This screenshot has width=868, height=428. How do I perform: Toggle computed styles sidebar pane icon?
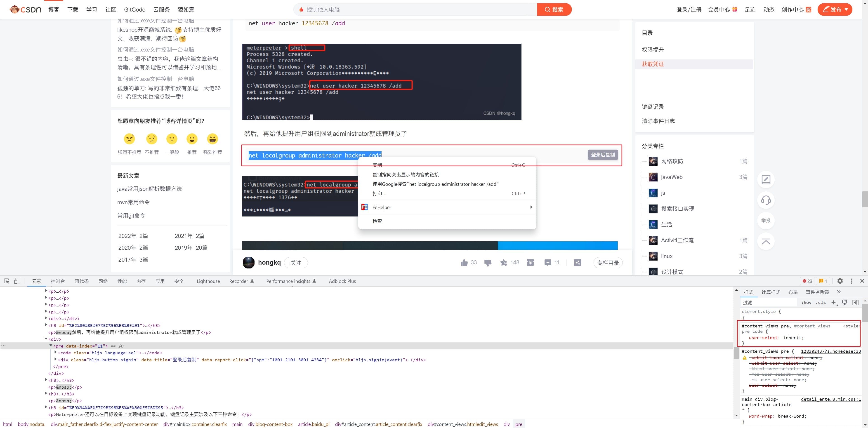(x=855, y=302)
